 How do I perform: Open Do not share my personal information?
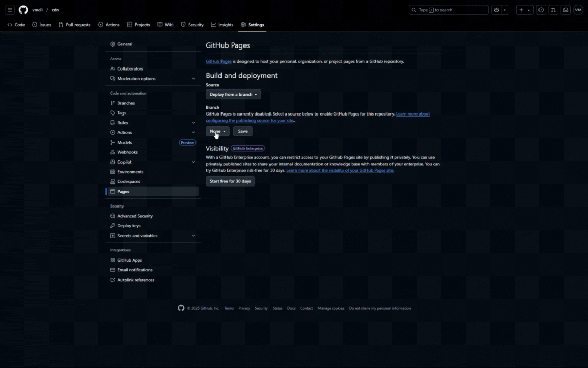coord(380,308)
